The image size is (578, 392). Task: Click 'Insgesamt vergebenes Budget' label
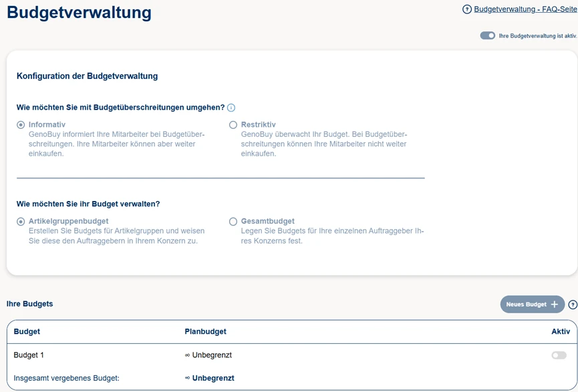pyautogui.click(x=66, y=378)
